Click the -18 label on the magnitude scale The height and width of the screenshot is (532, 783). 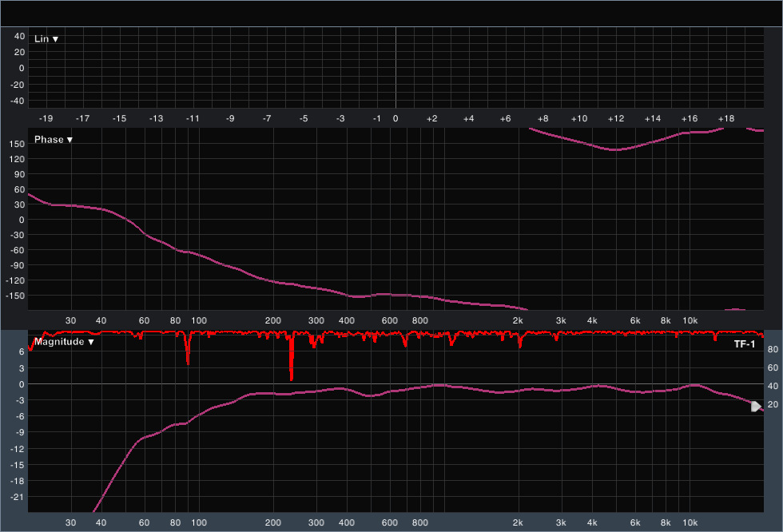[17, 481]
